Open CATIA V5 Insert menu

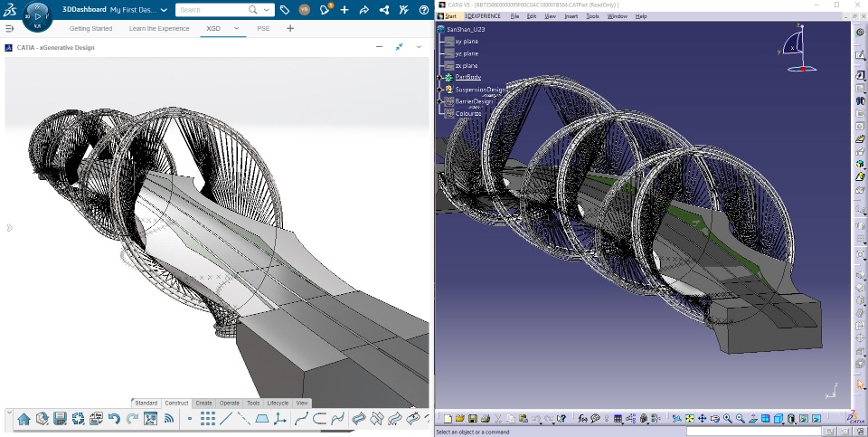[x=571, y=16]
